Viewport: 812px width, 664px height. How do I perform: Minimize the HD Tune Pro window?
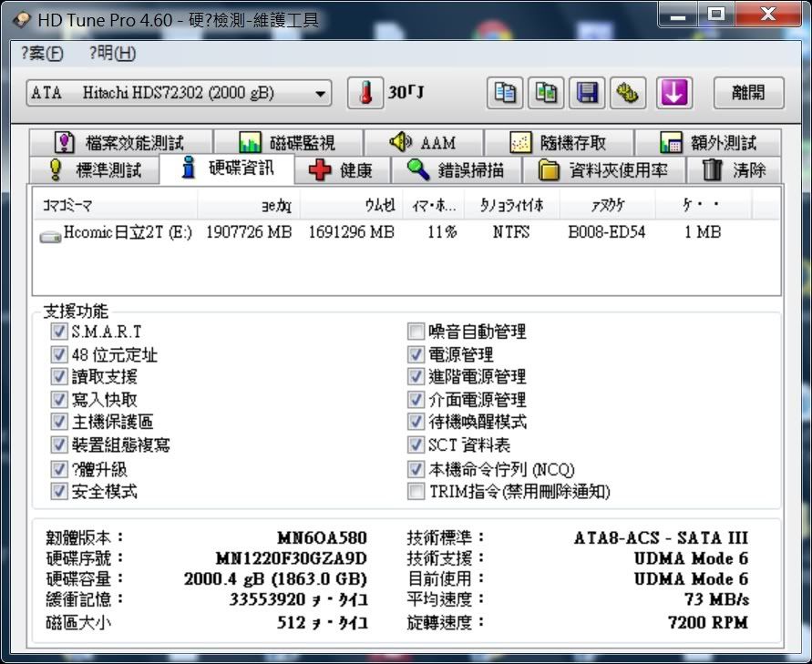[x=678, y=15]
